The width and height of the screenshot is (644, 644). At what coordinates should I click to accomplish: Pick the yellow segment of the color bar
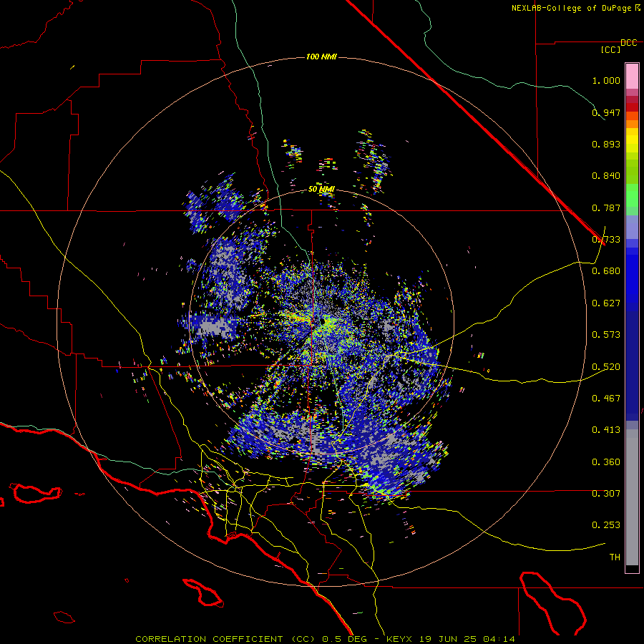(632, 140)
